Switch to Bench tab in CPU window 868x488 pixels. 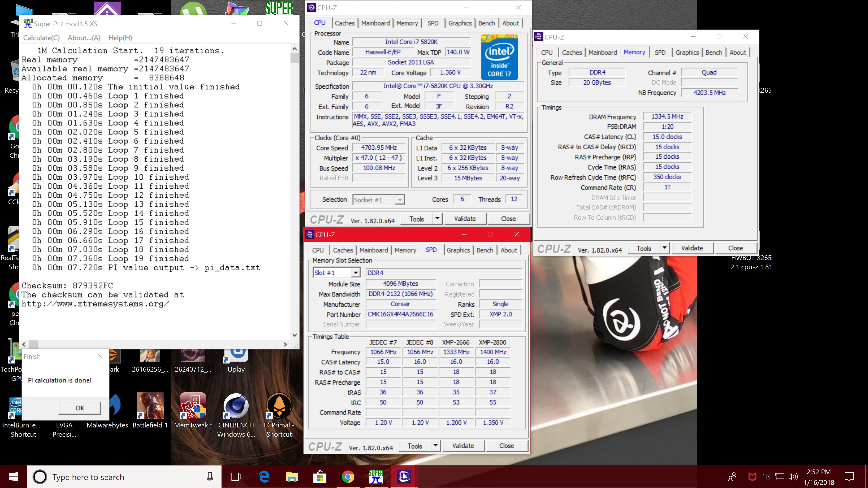click(487, 23)
